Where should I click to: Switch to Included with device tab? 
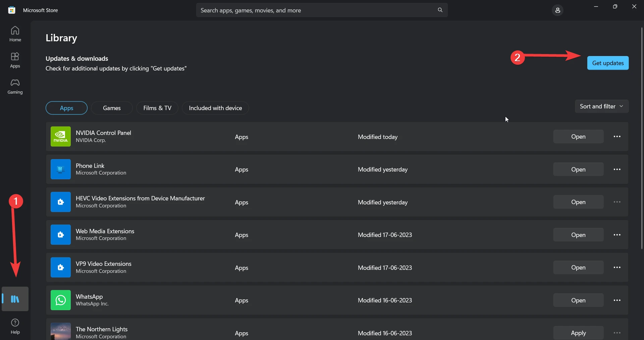pos(215,108)
